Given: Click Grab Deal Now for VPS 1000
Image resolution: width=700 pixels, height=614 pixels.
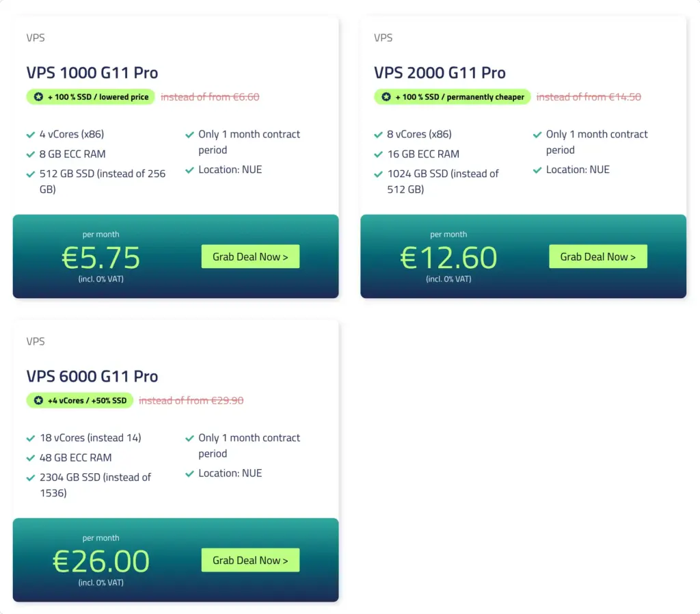Looking at the screenshot, I should pyautogui.click(x=250, y=256).
